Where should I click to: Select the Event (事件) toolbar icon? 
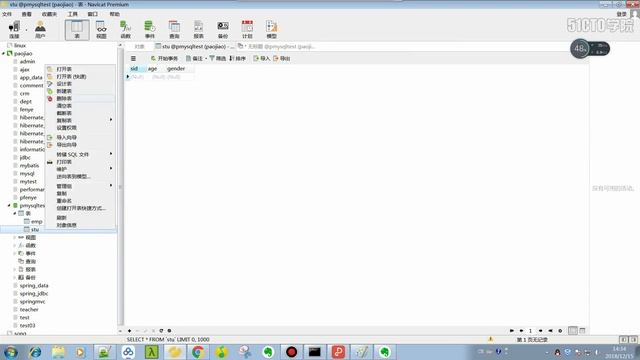click(x=150, y=30)
